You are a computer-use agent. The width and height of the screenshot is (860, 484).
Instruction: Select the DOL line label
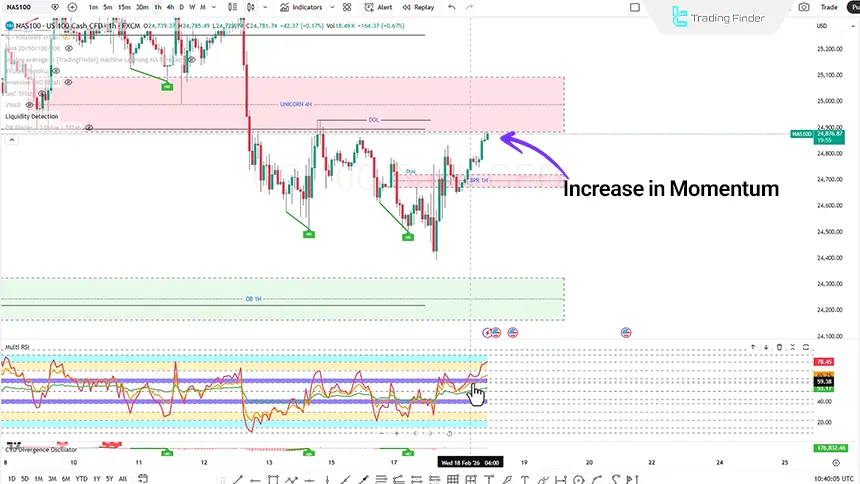(x=374, y=120)
